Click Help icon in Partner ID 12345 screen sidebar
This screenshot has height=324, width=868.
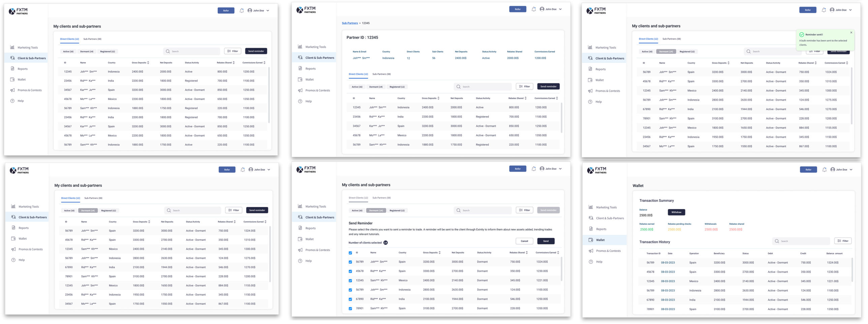(300, 101)
